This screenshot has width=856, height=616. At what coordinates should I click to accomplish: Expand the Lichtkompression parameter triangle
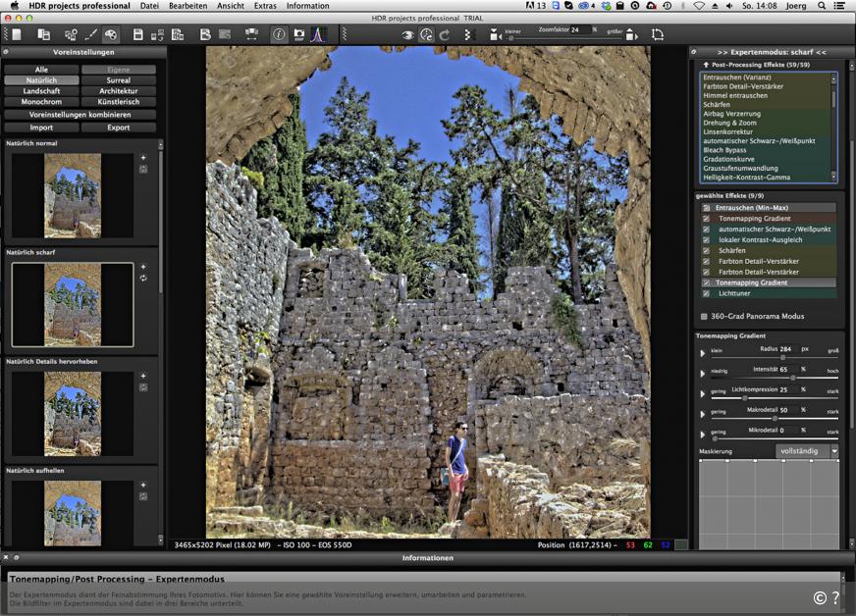click(703, 394)
